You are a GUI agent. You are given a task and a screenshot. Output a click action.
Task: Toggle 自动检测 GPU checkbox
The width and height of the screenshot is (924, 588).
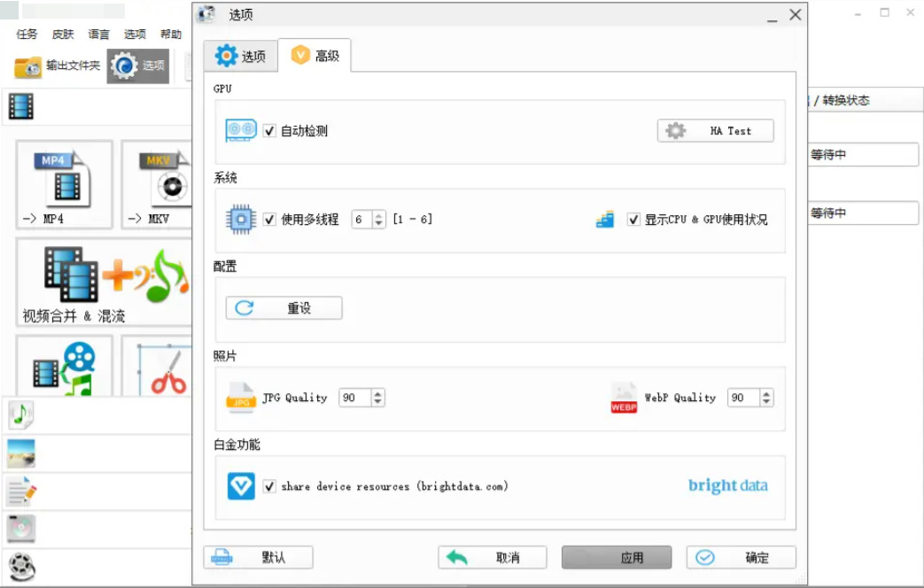(x=269, y=131)
